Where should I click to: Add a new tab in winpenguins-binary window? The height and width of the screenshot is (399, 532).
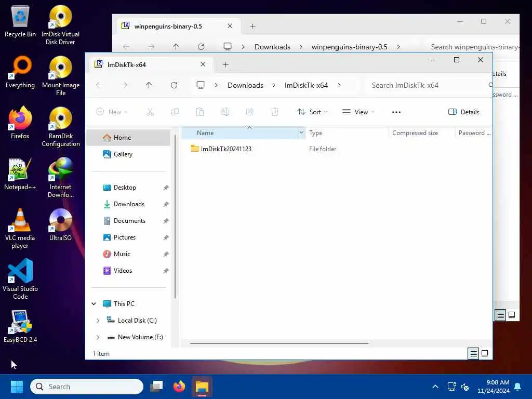(253, 26)
